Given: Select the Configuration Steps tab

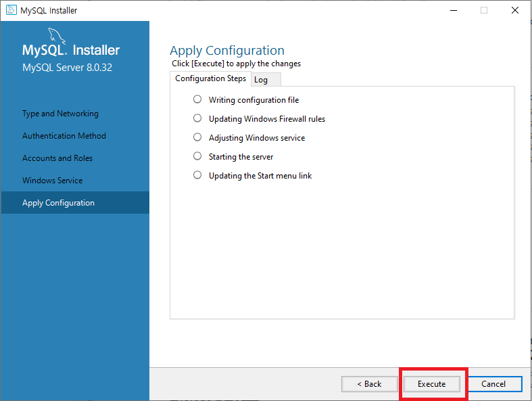Looking at the screenshot, I should (x=210, y=78).
